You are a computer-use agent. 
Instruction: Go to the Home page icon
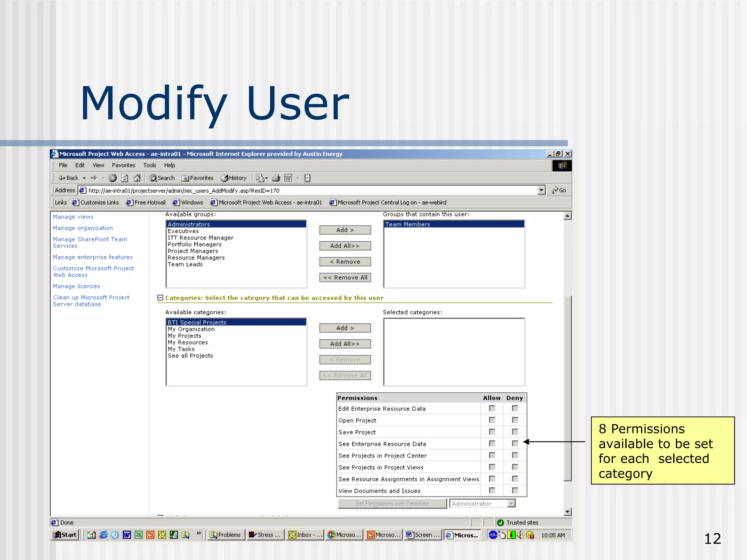point(137,178)
